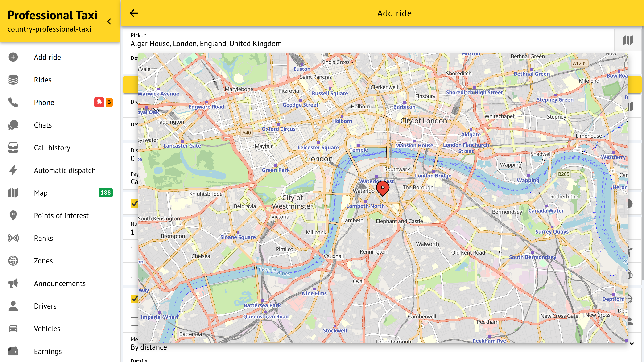644x362 pixels.
Task: Open the Phone section via phone icon
Action: coord(13,102)
